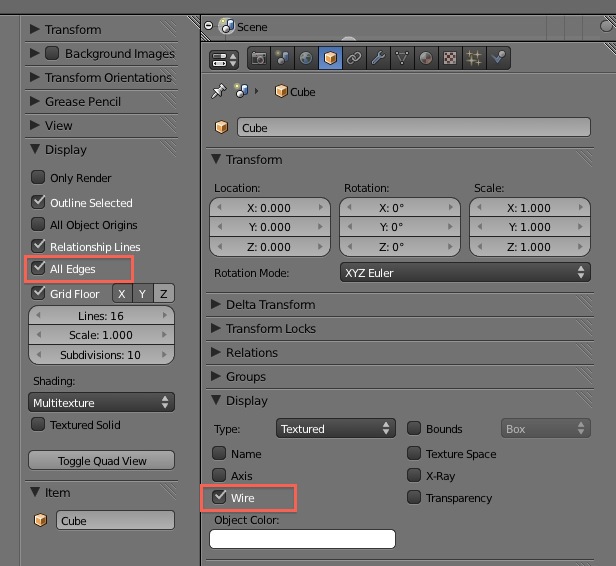616x566 pixels.
Task: Open the Bounds Box shape dropdown
Action: pos(546,428)
